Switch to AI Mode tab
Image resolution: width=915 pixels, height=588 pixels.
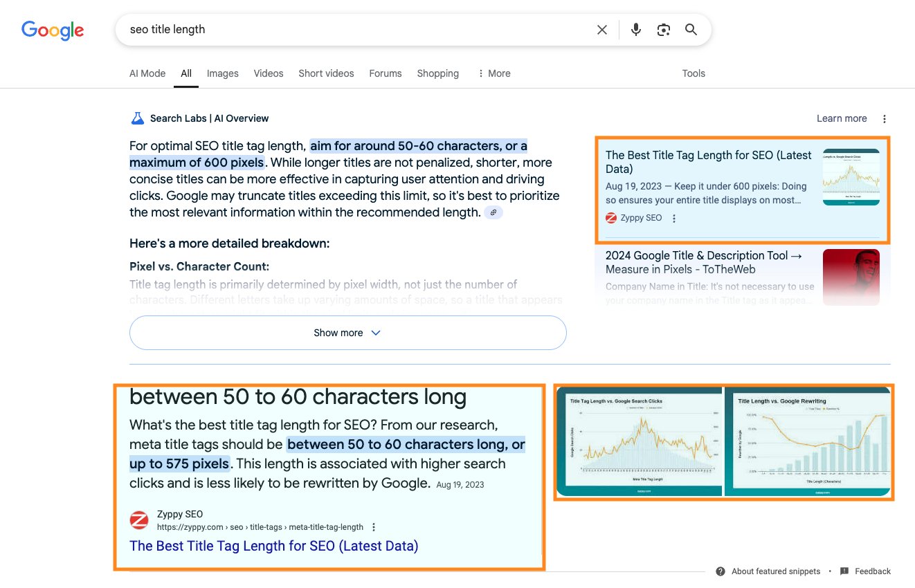tap(147, 73)
